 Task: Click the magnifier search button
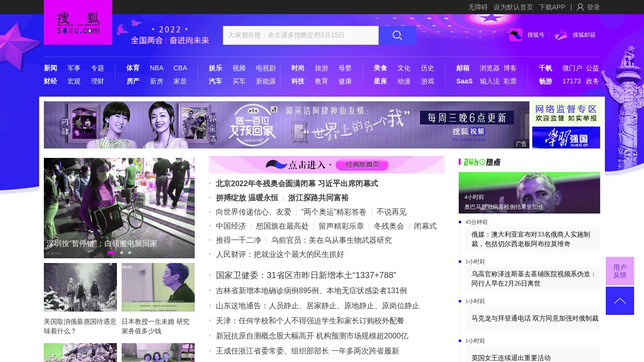pyautogui.click(x=397, y=35)
